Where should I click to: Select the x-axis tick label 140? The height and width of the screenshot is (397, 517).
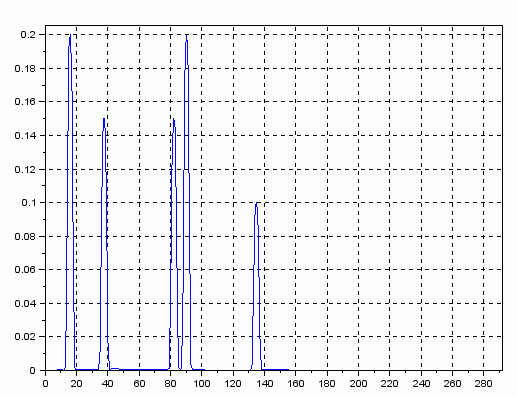point(264,384)
